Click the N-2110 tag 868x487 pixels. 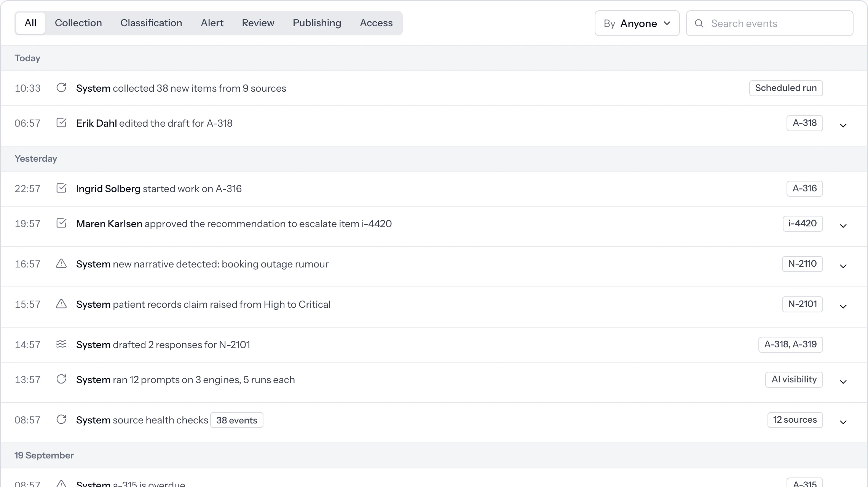pos(802,264)
